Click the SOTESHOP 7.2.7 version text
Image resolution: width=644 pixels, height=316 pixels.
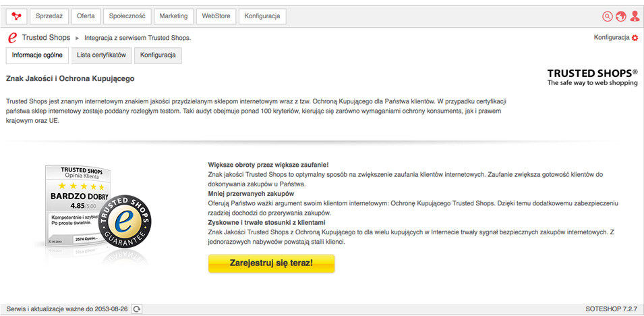(611, 309)
